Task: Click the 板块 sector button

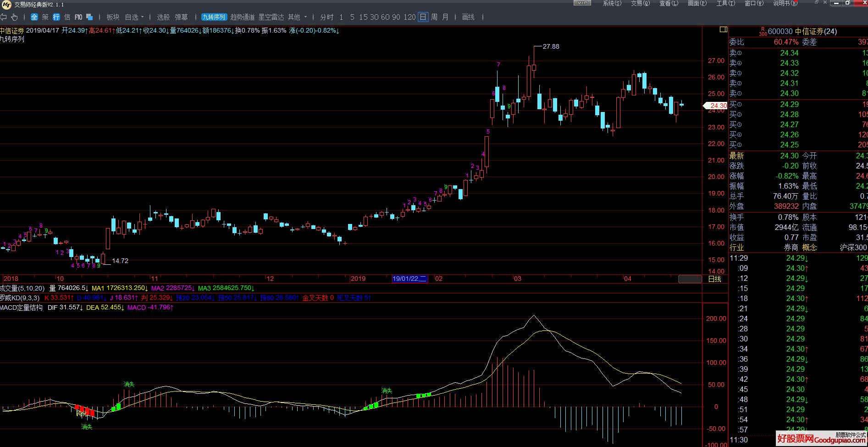Action: tap(113, 17)
